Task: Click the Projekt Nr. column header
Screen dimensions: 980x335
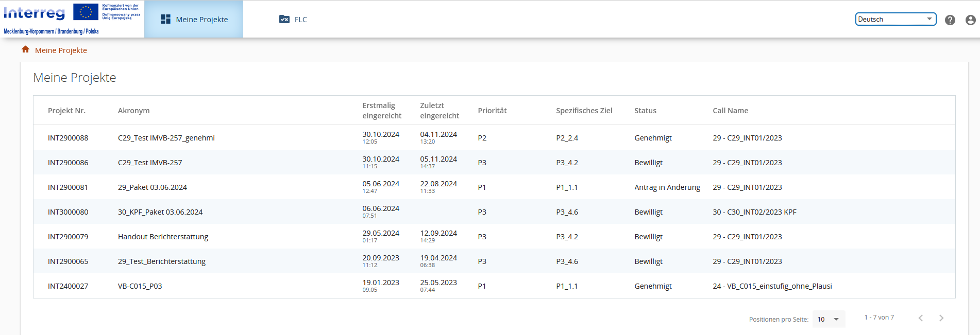Action: (x=66, y=111)
